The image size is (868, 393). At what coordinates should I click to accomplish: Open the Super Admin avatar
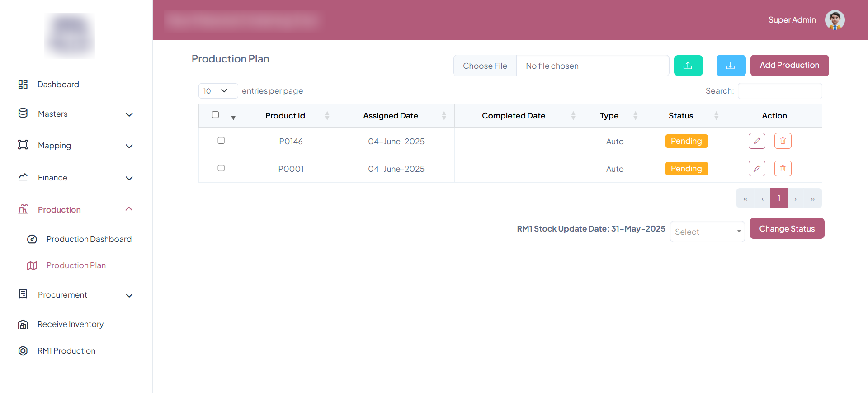point(835,20)
